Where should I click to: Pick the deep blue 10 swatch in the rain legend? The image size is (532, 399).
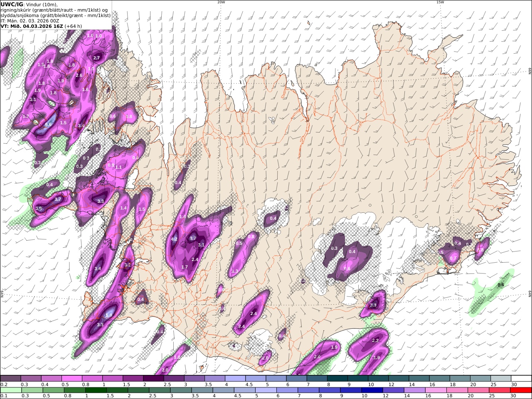(x=372, y=390)
